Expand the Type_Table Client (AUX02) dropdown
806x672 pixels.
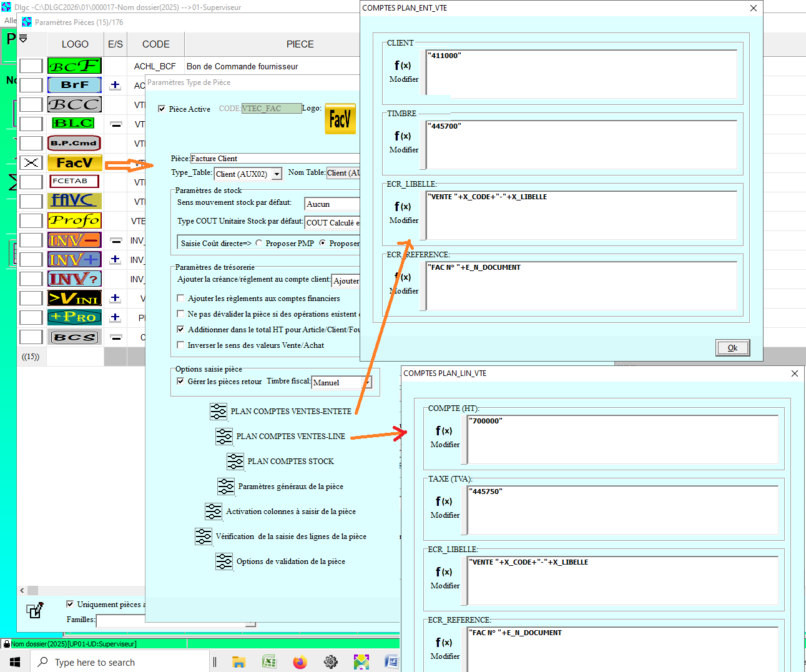[x=277, y=174]
